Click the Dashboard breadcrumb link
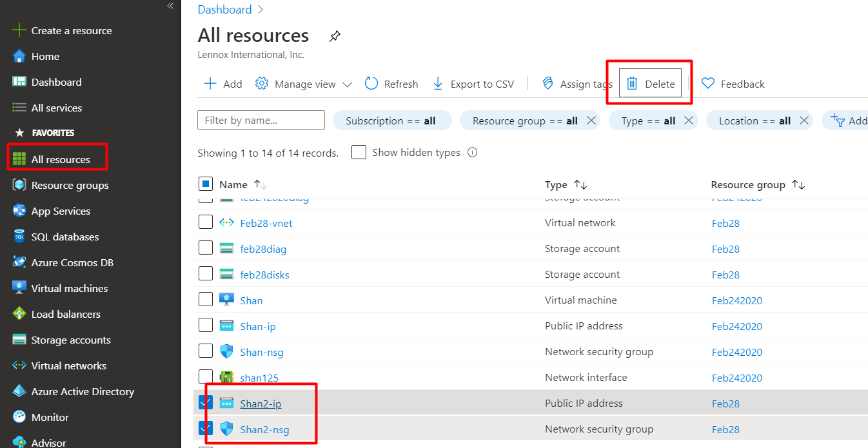The height and width of the screenshot is (448, 868). 224,10
